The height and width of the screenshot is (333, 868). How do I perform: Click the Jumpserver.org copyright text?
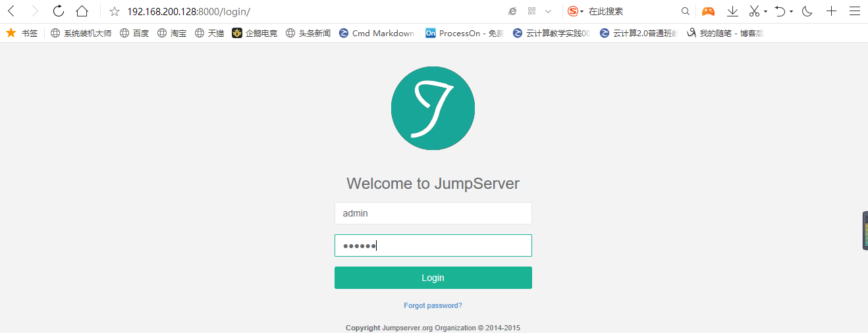[433, 328]
